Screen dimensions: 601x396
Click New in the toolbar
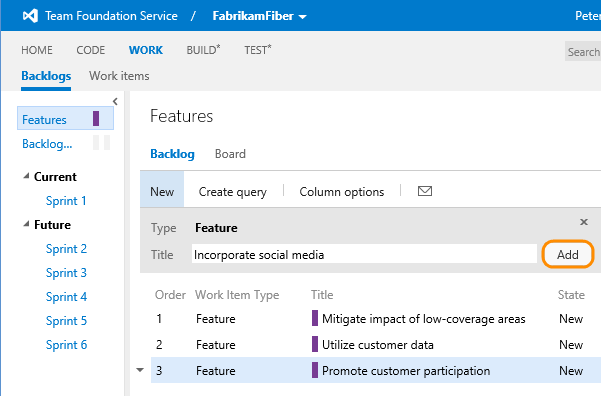click(x=162, y=191)
